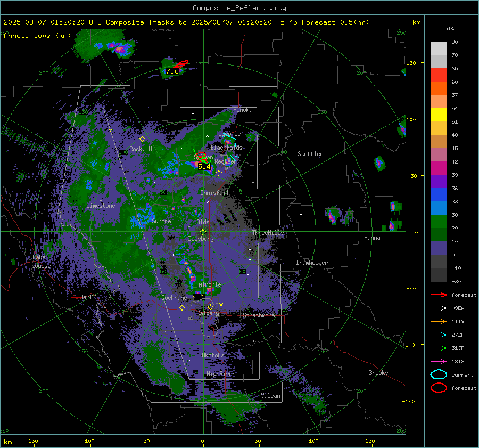Click the dBZ scale heading

(451, 28)
